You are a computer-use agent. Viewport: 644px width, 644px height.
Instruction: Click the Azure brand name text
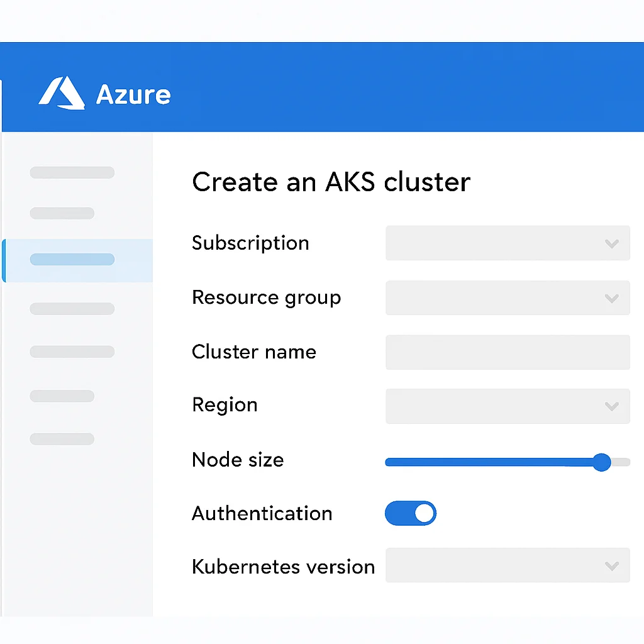tap(133, 95)
